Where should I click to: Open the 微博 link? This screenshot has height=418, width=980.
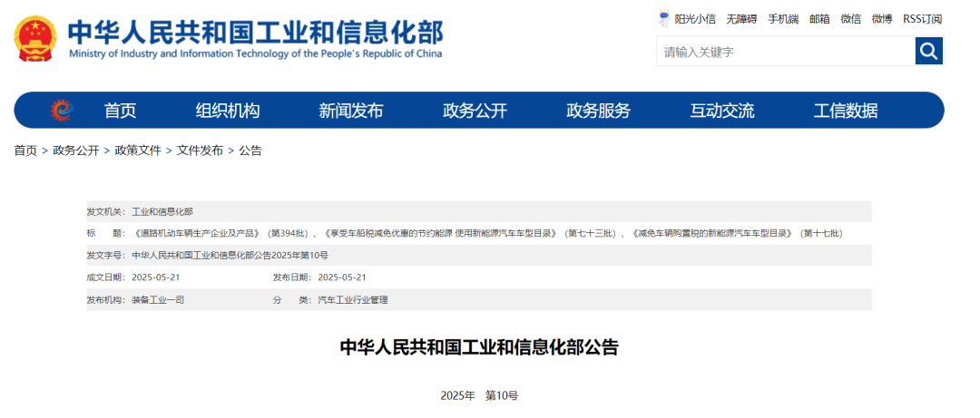[882, 19]
